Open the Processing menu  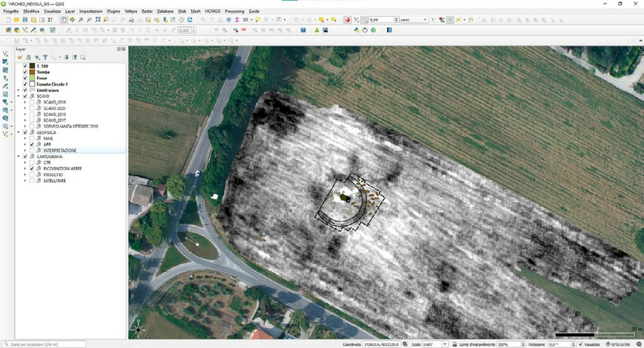click(235, 12)
